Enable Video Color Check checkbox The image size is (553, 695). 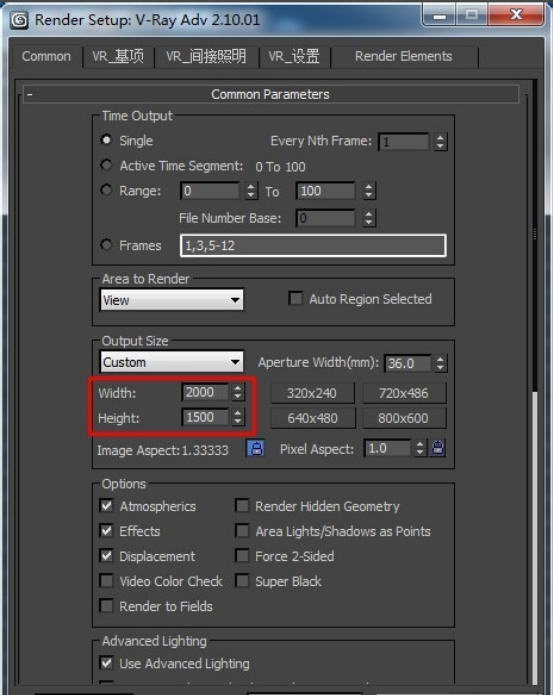[x=106, y=581]
